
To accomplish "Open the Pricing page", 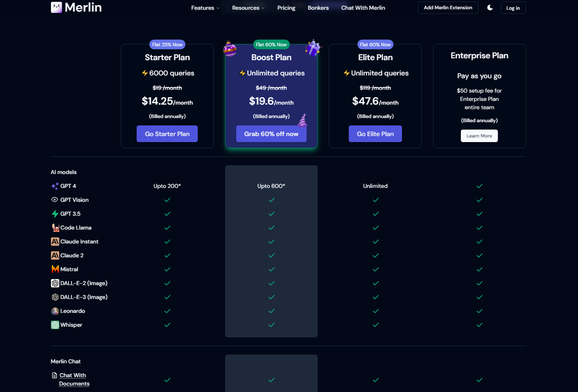I will pyautogui.click(x=286, y=8).
